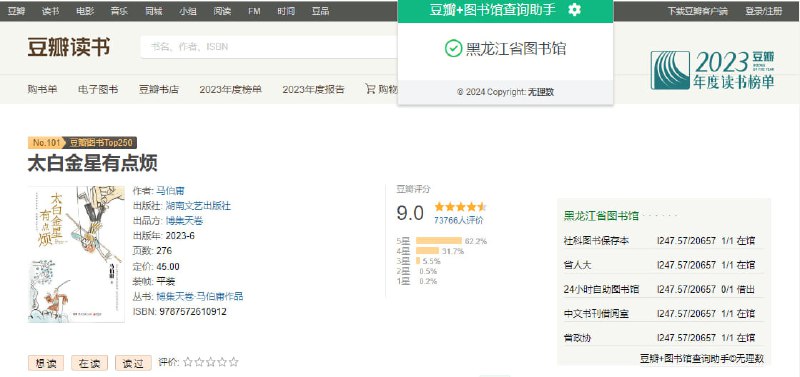The width and height of the screenshot is (800, 377).
Task: Click the 豆瓣+图书馆查询助手 popup title
Action: 492,10
